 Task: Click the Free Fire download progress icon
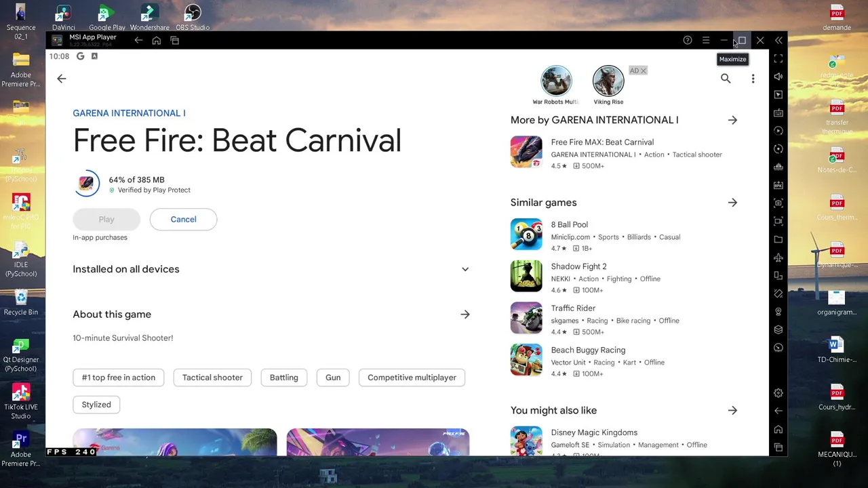click(87, 184)
